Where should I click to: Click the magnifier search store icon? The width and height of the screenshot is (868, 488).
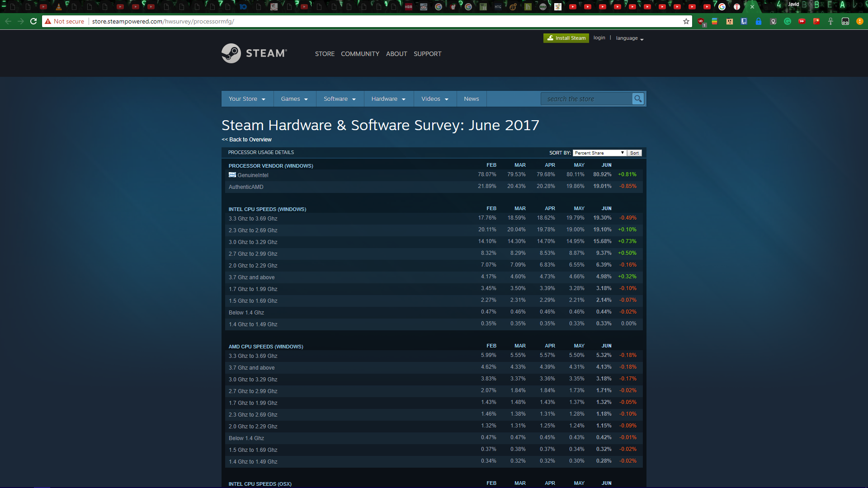(638, 99)
